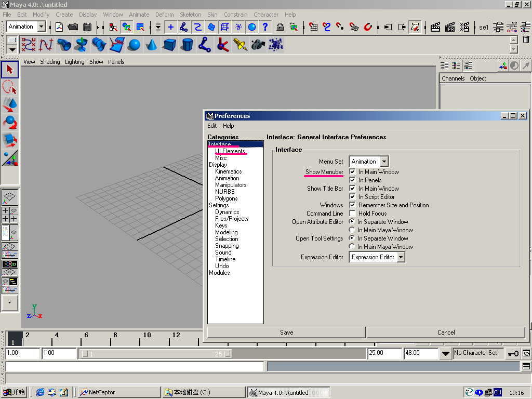Create a cone from the shelf
The width and height of the screenshot is (532, 399).
152,45
